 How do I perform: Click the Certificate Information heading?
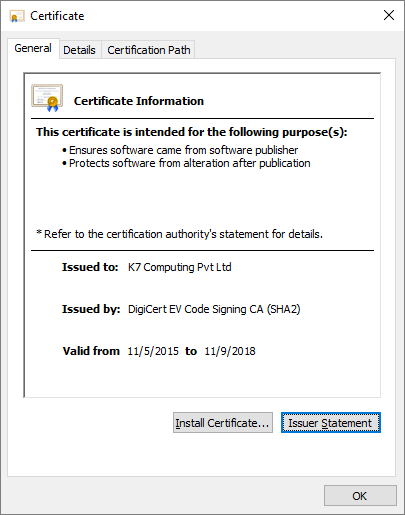point(139,101)
